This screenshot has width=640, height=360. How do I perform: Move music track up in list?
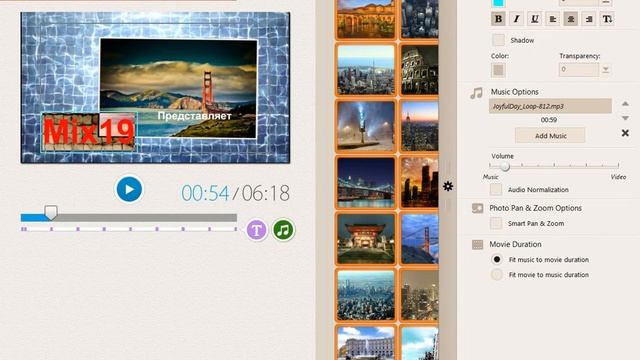(625, 104)
